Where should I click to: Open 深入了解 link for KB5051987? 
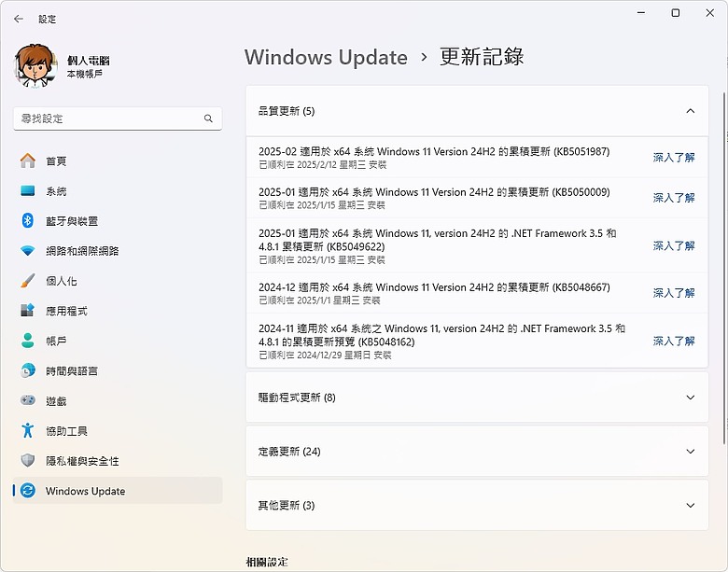point(674,158)
